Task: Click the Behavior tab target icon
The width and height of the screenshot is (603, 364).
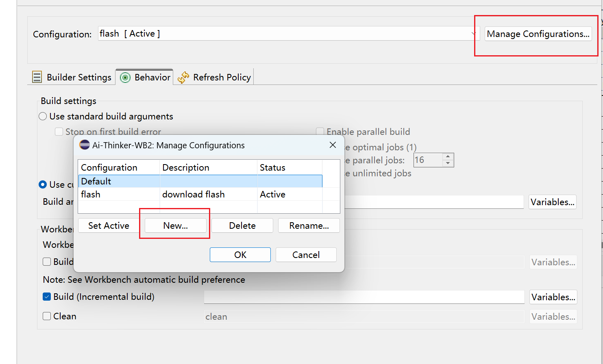Action: (x=126, y=78)
